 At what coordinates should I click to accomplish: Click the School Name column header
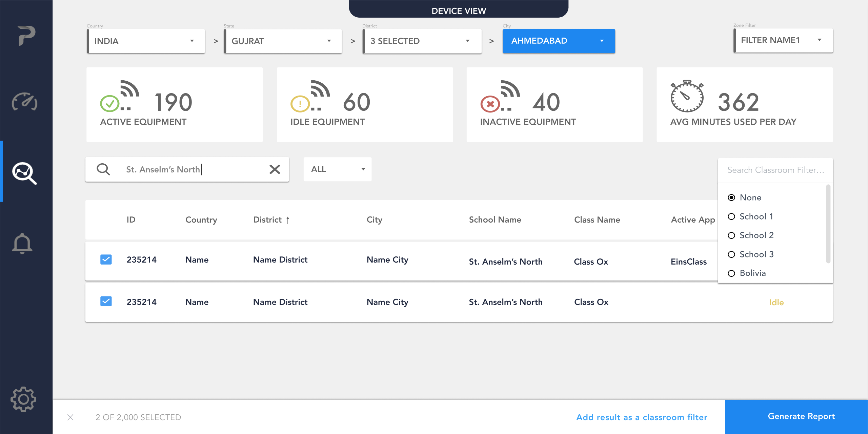(495, 220)
